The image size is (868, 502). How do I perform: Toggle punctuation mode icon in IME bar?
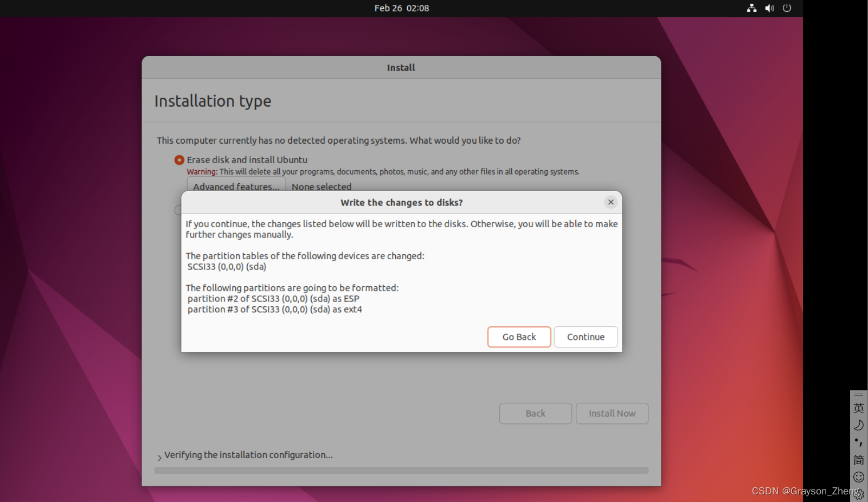point(859,442)
